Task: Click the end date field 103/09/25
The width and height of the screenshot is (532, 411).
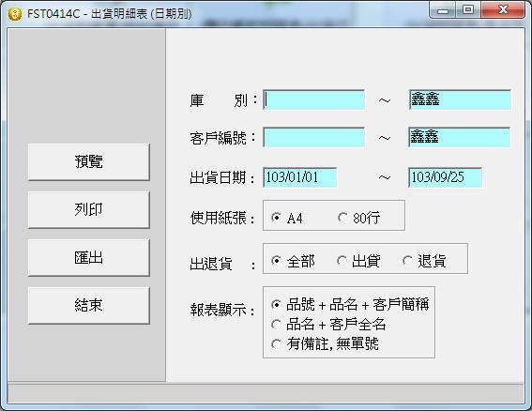Action: 445,177
